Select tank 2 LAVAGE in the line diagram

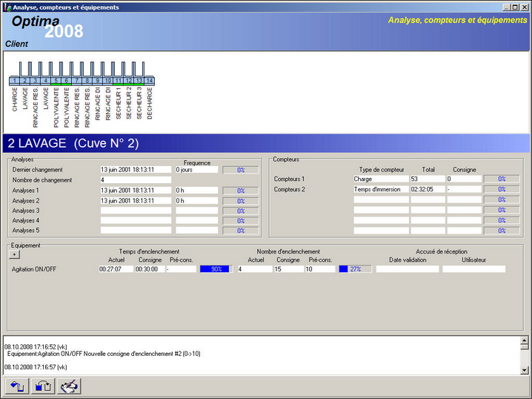[24, 81]
